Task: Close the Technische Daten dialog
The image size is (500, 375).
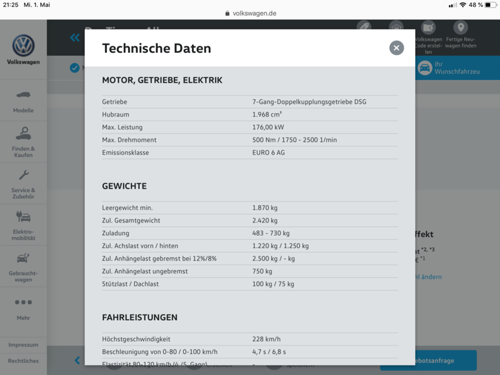Action: (396, 48)
